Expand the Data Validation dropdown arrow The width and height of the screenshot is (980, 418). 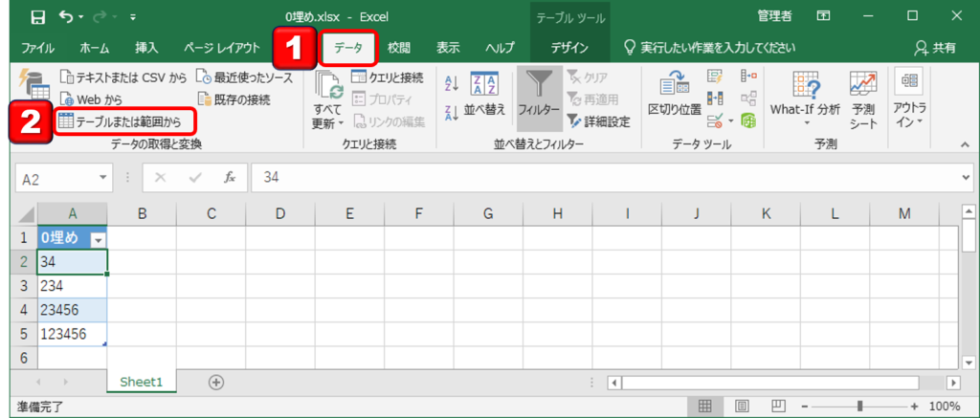point(730,120)
